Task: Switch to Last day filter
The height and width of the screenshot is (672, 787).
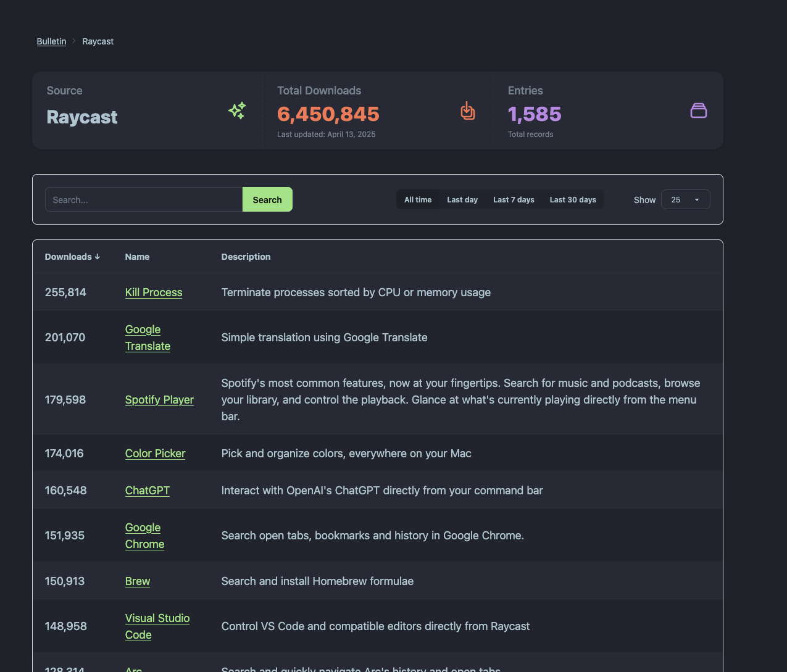Action: (462, 200)
